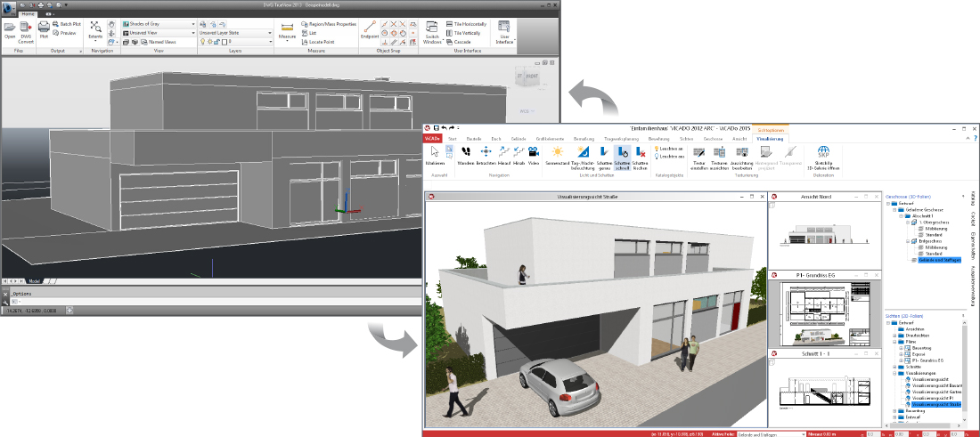
Task: Toggle Schatten schnell
Action: pyautogui.click(x=622, y=158)
